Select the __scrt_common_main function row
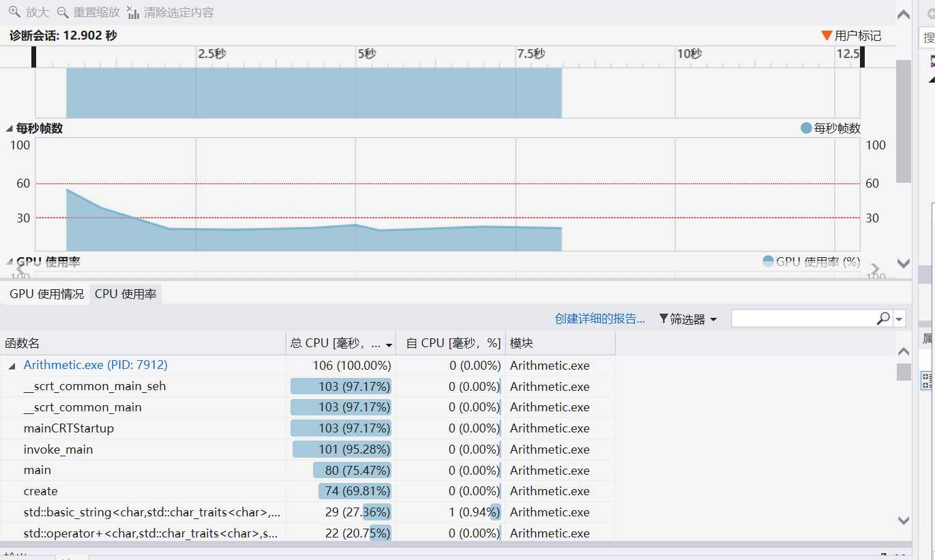 point(308,407)
